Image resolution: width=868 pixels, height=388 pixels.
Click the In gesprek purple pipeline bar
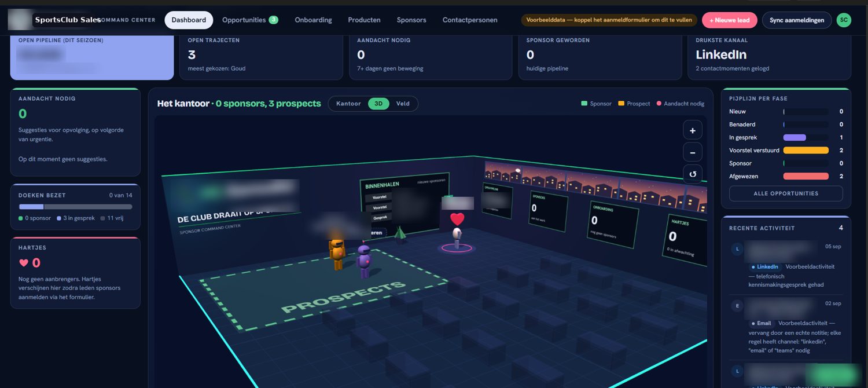(794, 137)
